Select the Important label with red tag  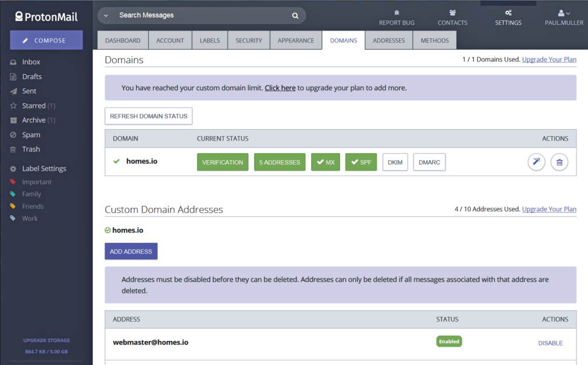36,182
